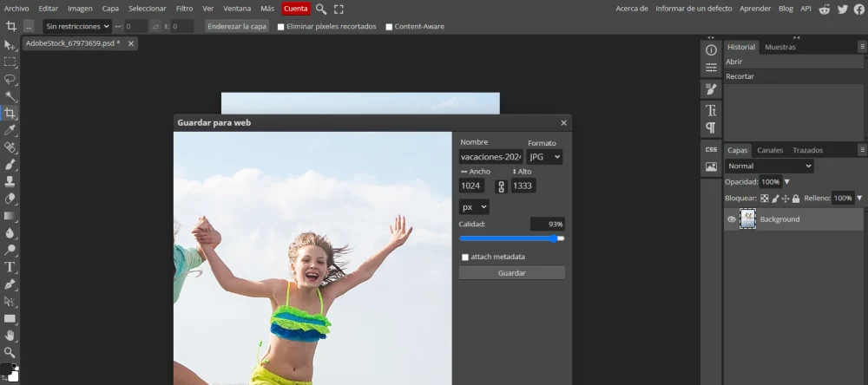Image resolution: width=868 pixels, height=385 pixels.
Task: Open the Info panel icon
Action: pos(712,49)
